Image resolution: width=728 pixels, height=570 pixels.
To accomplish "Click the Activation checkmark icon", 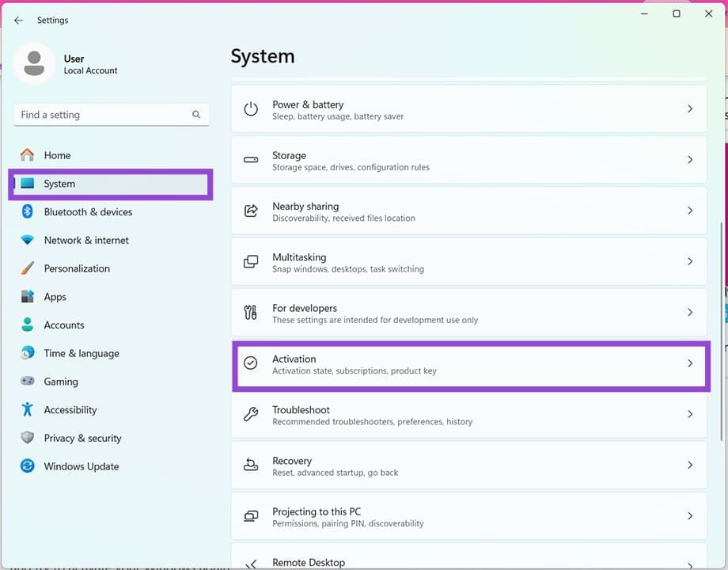I will pyautogui.click(x=251, y=364).
